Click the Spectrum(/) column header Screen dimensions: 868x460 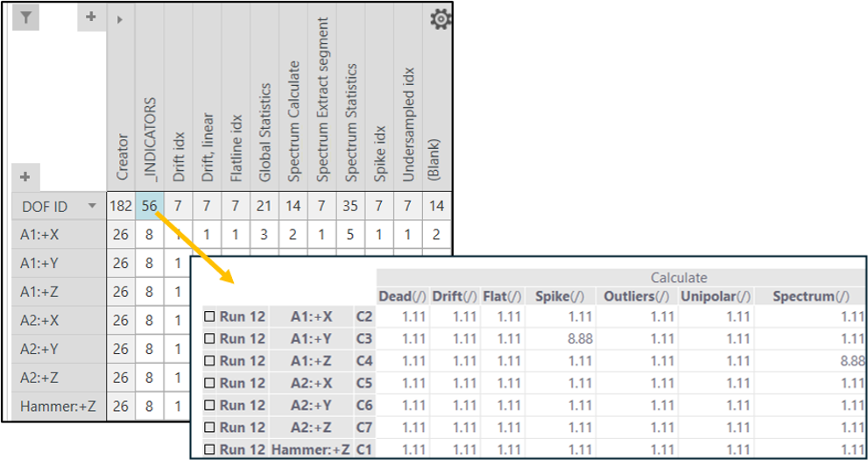[810, 297]
